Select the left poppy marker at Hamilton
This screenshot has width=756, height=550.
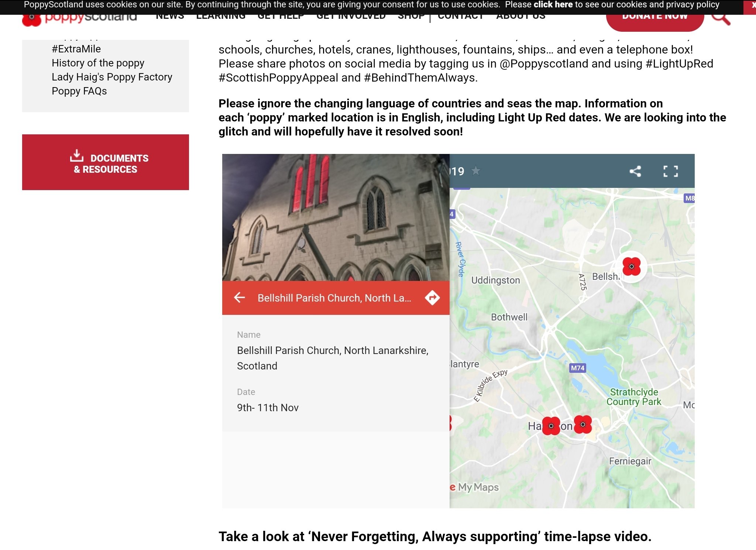click(551, 426)
